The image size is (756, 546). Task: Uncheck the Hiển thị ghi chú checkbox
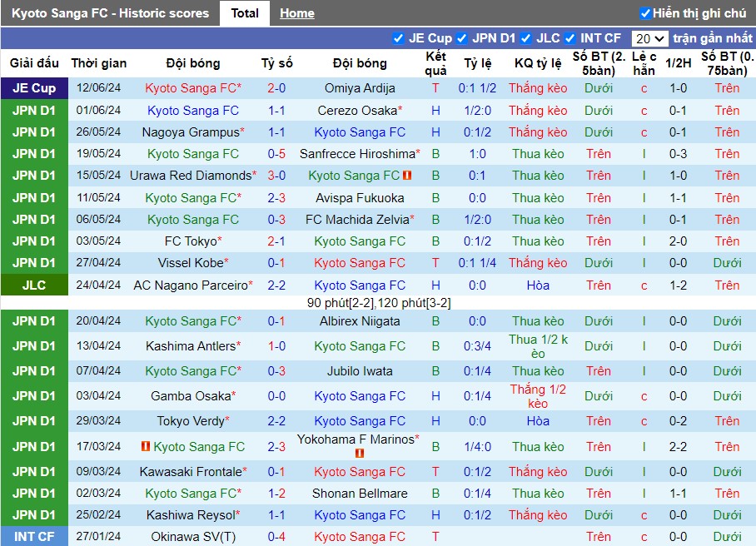coord(645,13)
